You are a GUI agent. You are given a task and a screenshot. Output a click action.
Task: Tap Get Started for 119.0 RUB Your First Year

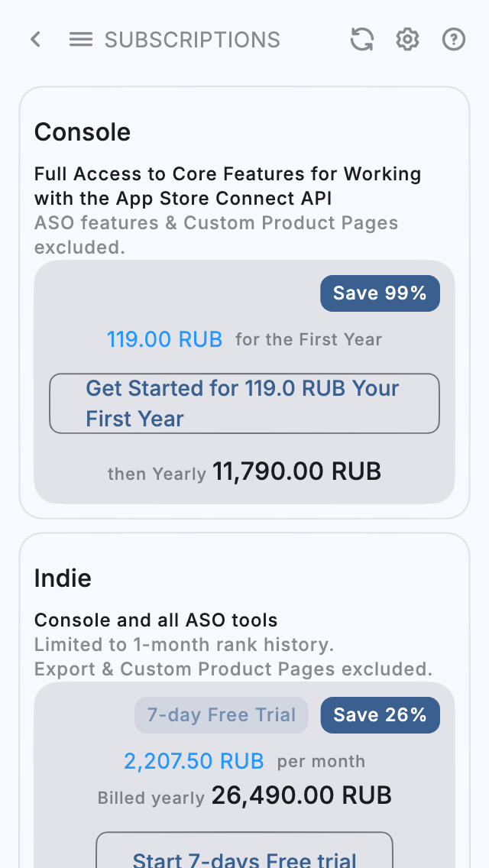244,403
